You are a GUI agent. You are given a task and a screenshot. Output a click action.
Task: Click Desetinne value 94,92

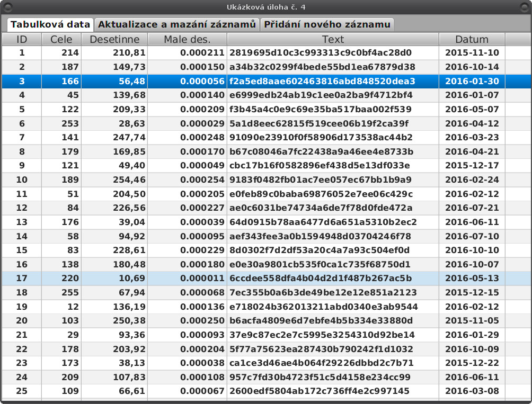(x=114, y=236)
